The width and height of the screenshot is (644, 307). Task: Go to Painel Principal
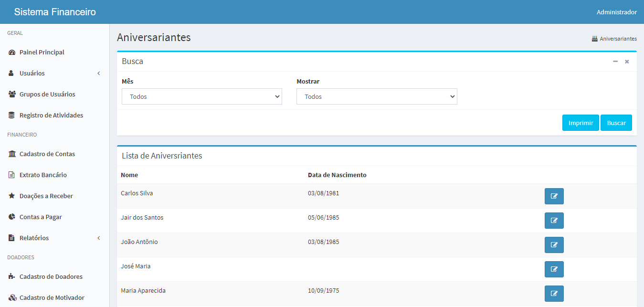click(x=42, y=52)
